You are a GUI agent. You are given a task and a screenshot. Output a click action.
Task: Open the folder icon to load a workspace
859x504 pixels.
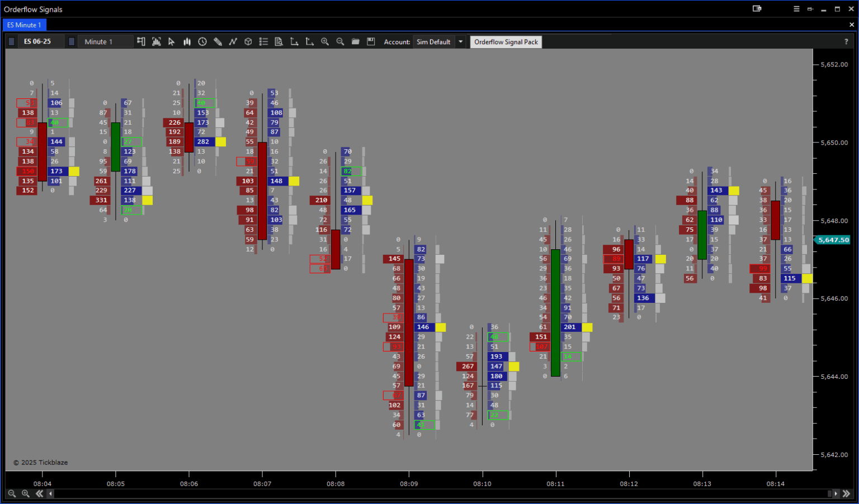coord(355,41)
